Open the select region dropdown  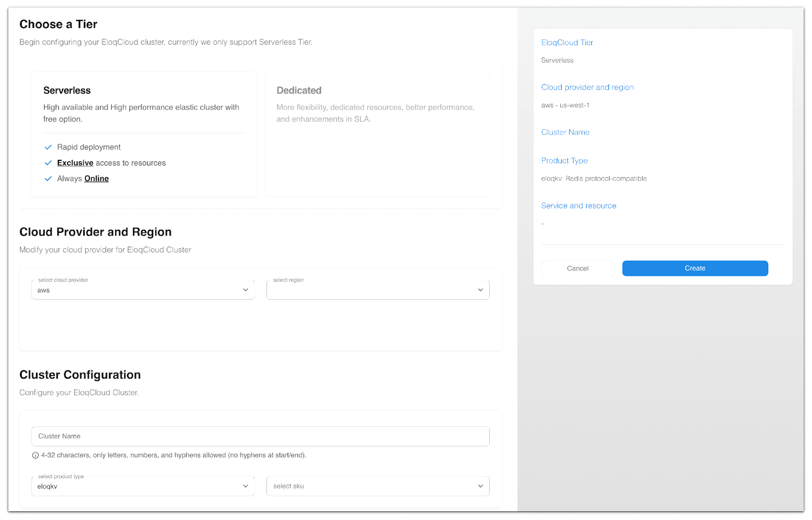click(x=378, y=290)
